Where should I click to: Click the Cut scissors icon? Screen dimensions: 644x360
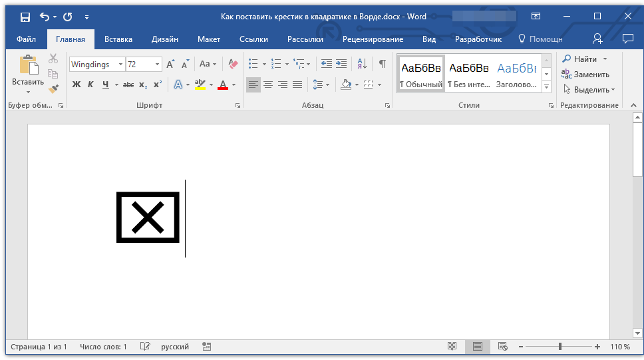(x=53, y=59)
